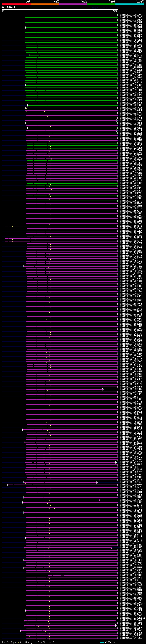Select the UniRef100_B4FN87 label
Viewport: 146px width, 644px height.
tap(131, 77)
